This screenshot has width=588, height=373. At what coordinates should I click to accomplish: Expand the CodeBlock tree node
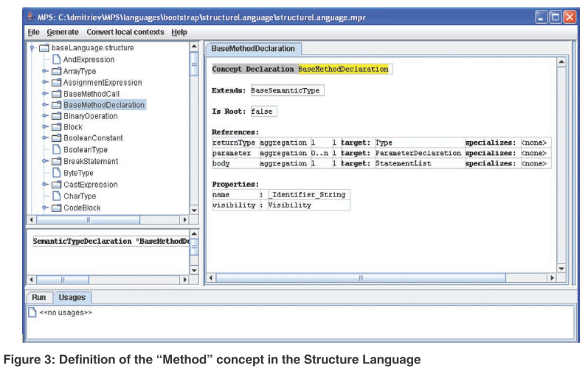point(45,208)
